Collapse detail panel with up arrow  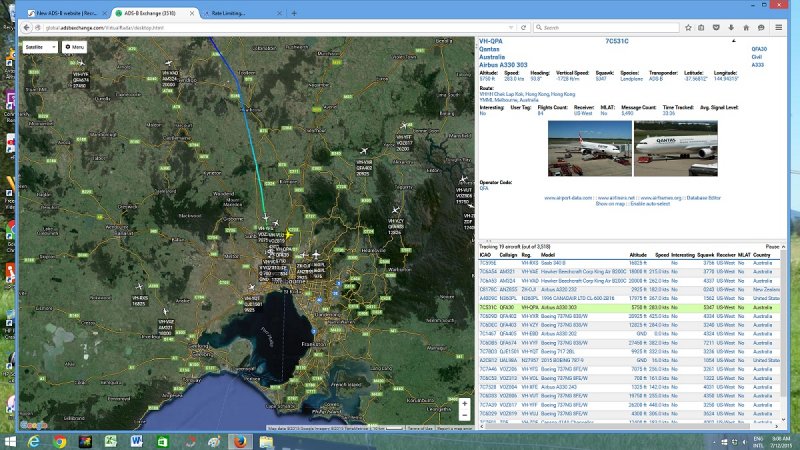pos(734,41)
